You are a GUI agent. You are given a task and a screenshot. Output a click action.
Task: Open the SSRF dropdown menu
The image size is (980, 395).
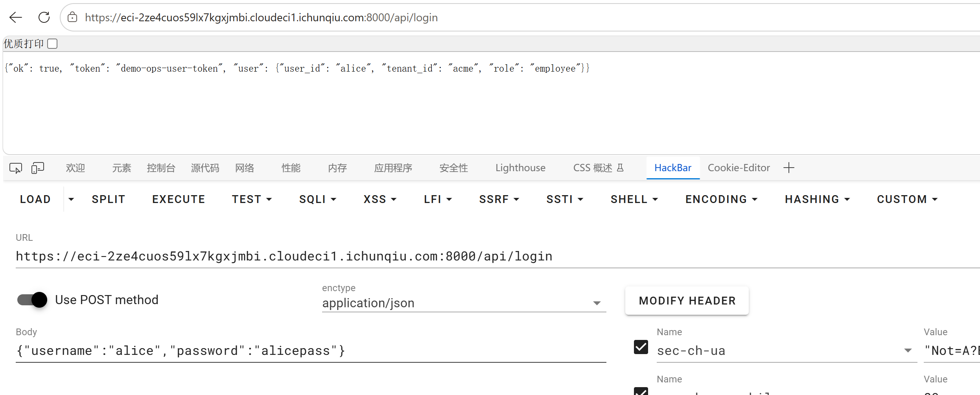pyautogui.click(x=499, y=199)
